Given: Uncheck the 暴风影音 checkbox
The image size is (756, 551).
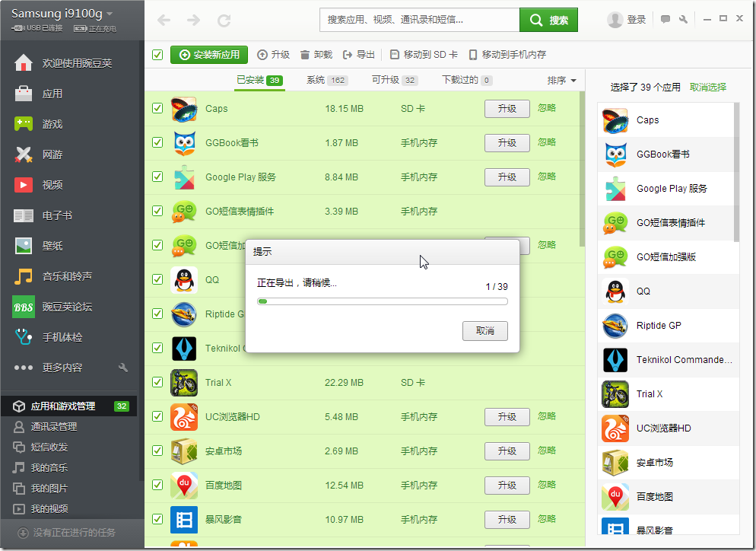Looking at the screenshot, I should coord(157,519).
